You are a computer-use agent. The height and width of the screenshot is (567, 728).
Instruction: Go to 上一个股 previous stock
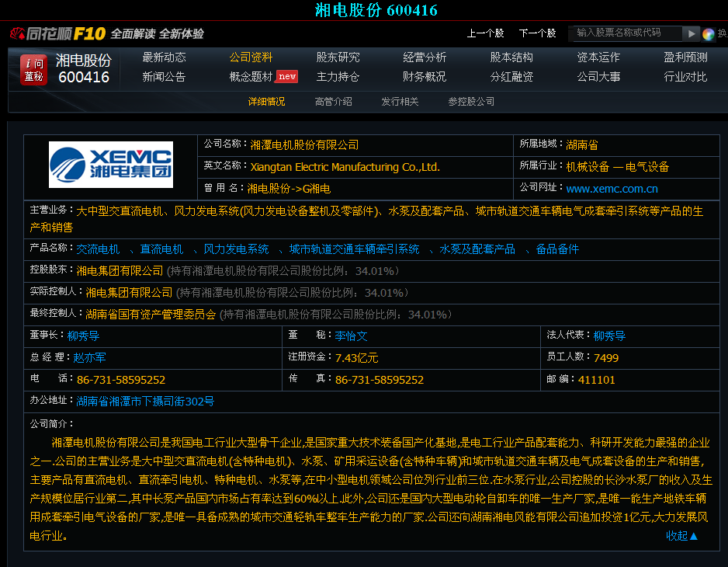click(485, 33)
